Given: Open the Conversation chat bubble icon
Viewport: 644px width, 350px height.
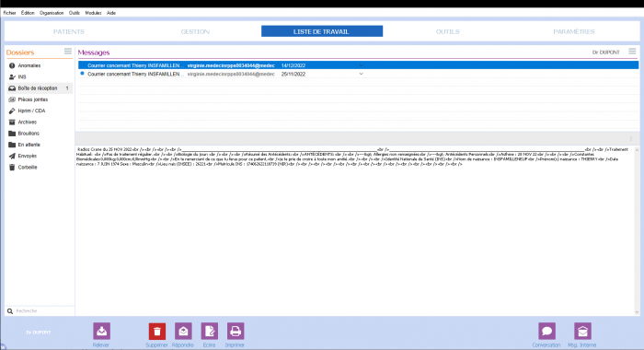Looking at the screenshot, I should (x=546, y=331).
